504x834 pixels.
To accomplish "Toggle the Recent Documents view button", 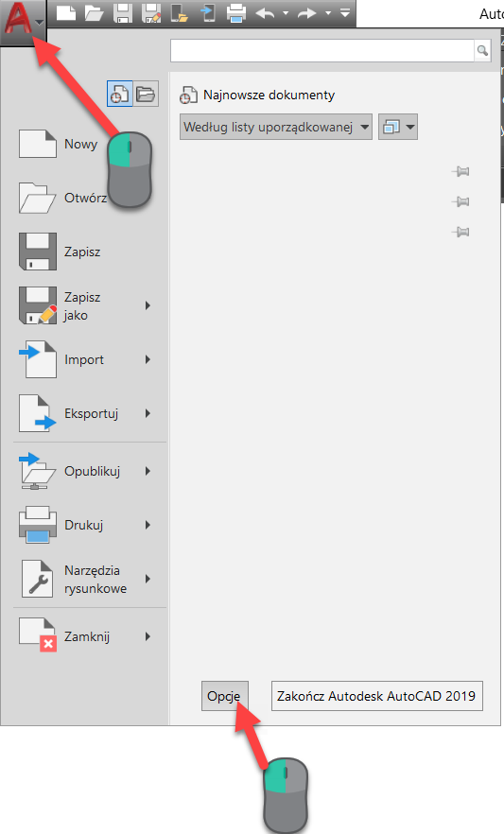I will [120, 95].
